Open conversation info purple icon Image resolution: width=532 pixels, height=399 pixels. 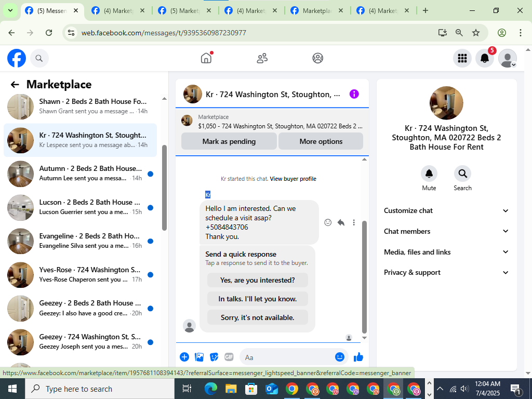click(x=354, y=94)
